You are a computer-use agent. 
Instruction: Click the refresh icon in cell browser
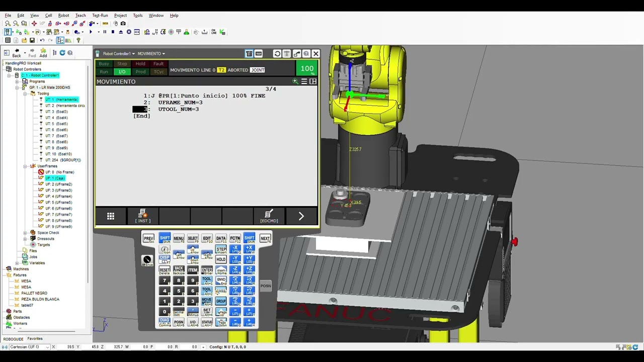click(62, 53)
